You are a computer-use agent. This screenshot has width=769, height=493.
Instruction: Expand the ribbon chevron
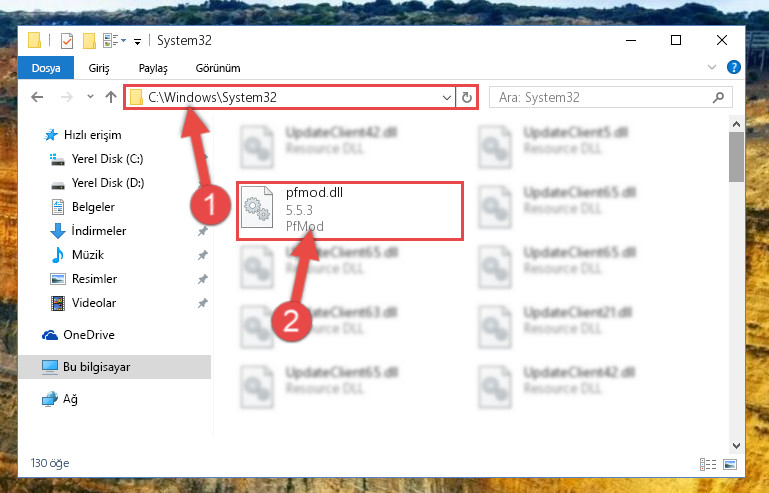pos(712,67)
